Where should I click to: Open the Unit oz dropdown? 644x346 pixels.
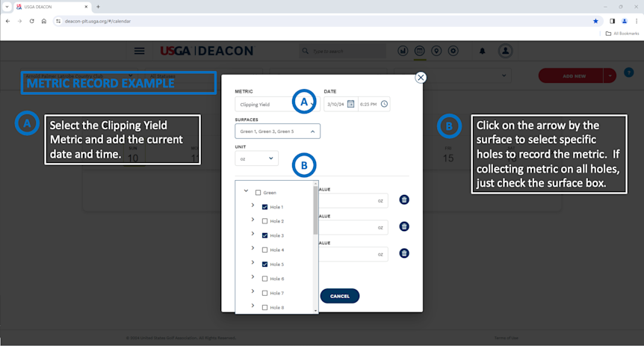point(256,158)
